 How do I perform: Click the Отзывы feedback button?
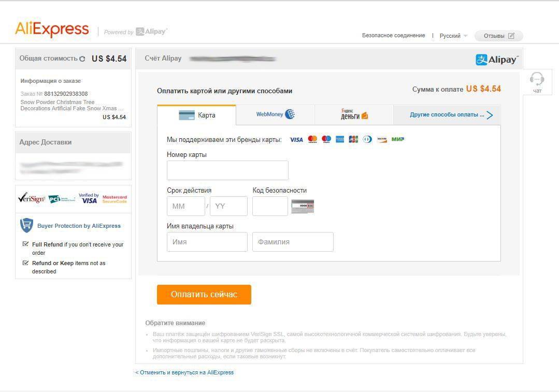(499, 36)
